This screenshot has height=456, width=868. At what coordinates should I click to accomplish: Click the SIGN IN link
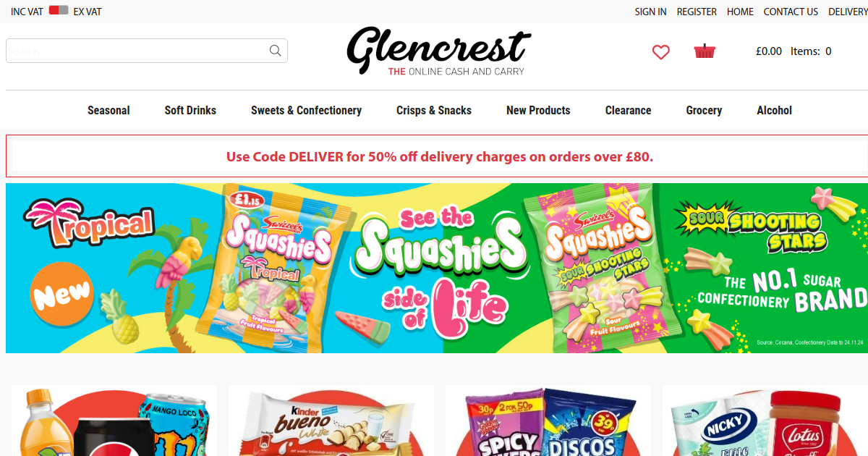(650, 12)
